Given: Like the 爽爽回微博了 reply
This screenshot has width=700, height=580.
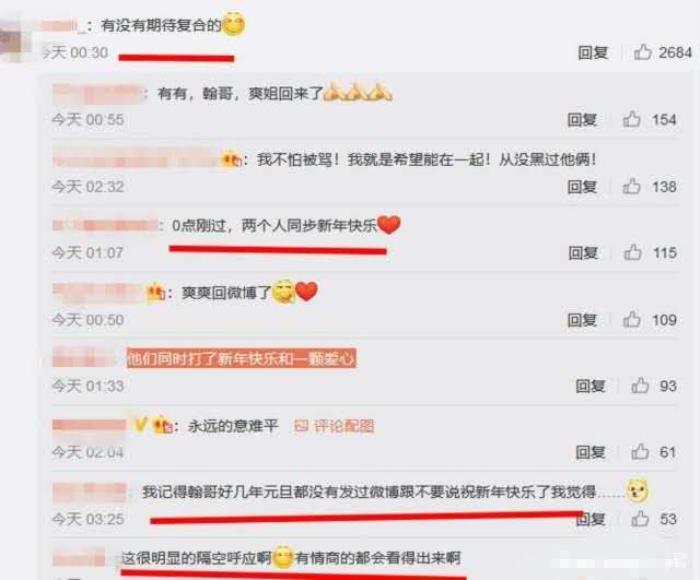Looking at the screenshot, I should click(632, 319).
